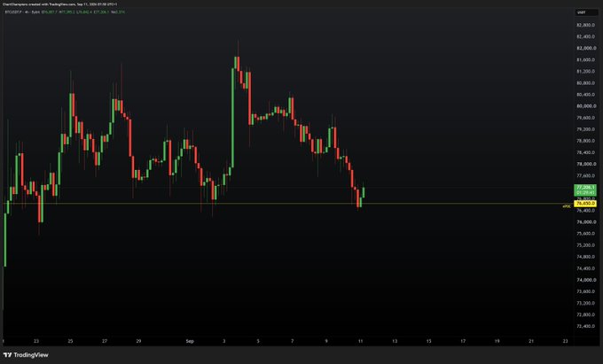Click the 17 date label on time axis
Image resolution: width=603 pixels, height=364 pixels.
click(463, 341)
